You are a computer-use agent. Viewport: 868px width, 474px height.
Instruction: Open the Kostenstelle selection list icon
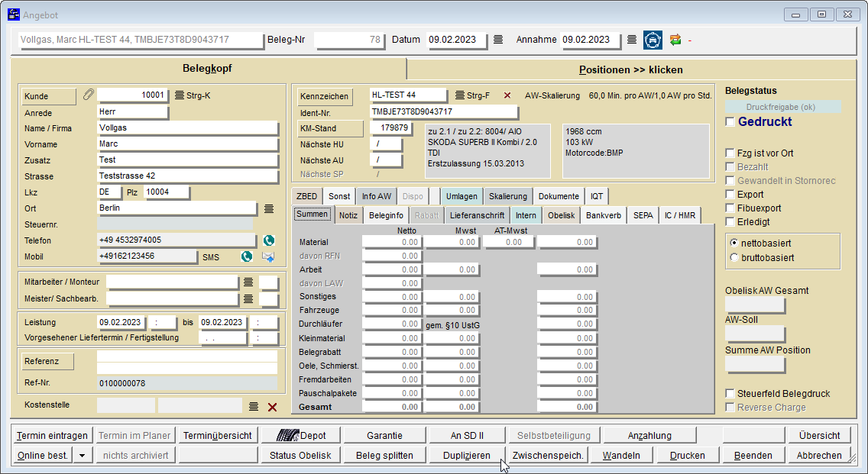(254, 407)
